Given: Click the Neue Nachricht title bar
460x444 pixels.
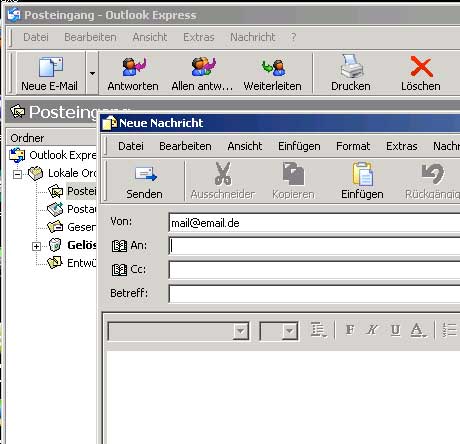Looking at the screenshot, I should tap(280, 123).
